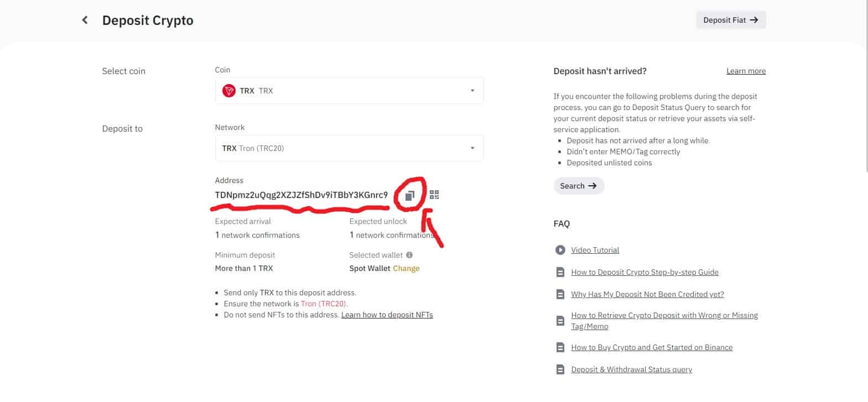Click the Selected wallet info icon
Viewport: 868px width, 402px height.
coord(409,255)
